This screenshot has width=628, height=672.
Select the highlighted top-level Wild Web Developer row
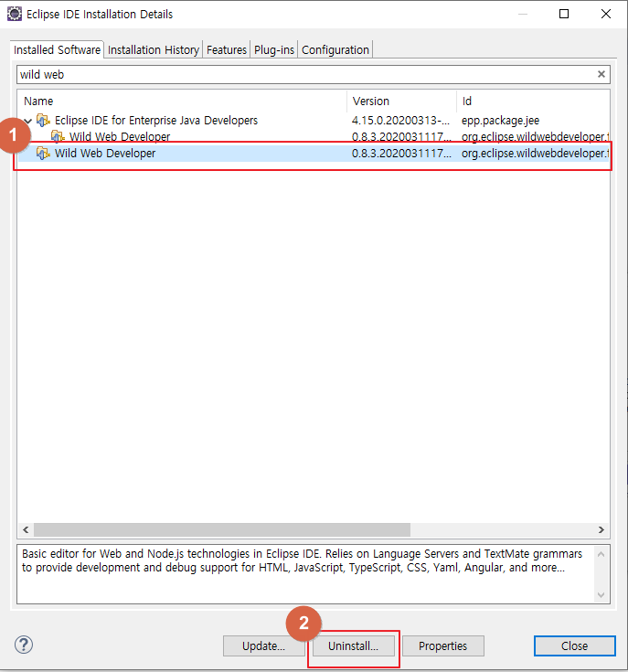pyautogui.click(x=314, y=153)
